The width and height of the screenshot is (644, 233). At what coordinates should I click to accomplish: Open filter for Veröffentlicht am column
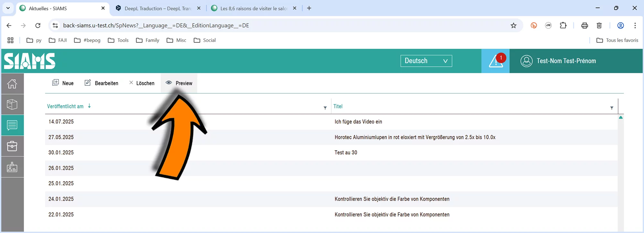[x=325, y=108]
